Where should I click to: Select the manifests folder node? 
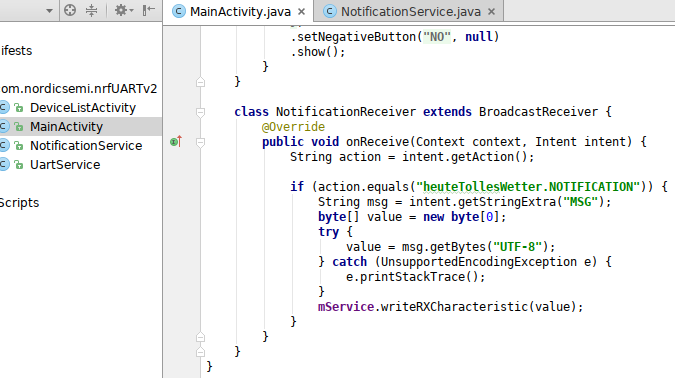pyautogui.click(x=16, y=51)
